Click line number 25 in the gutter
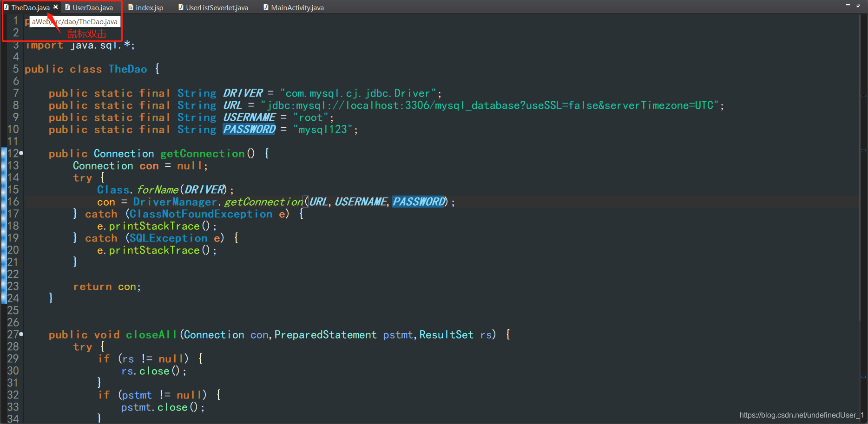 [x=13, y=310]
